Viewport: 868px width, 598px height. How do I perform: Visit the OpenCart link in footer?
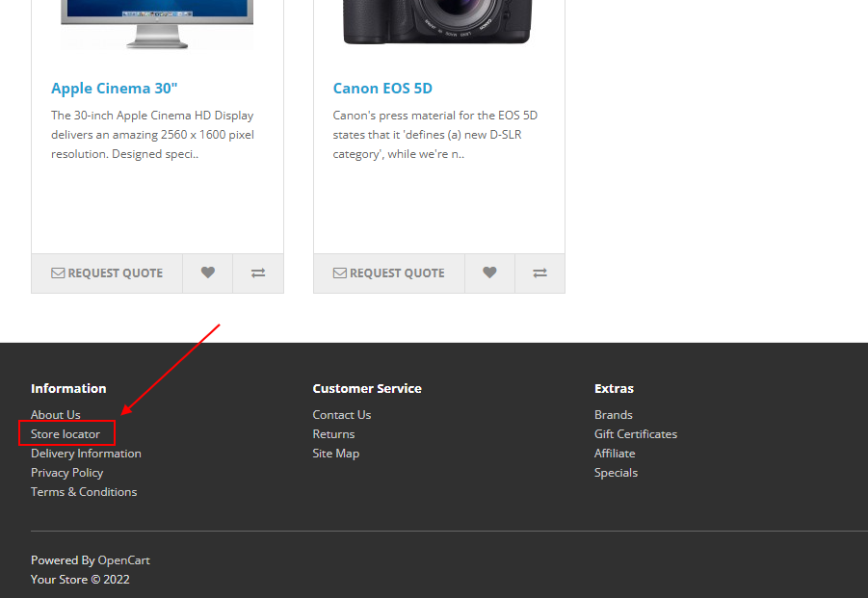(x=123, y=560)
